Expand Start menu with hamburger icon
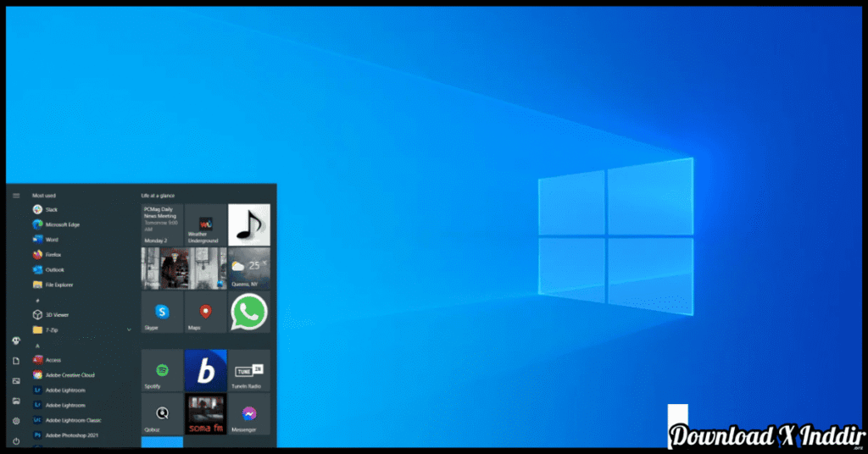This screenshot has width=868, height=454. (x=16, y=196)
